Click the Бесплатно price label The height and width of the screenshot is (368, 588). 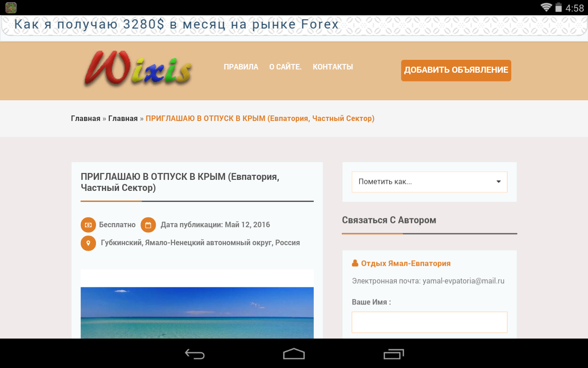117,225
